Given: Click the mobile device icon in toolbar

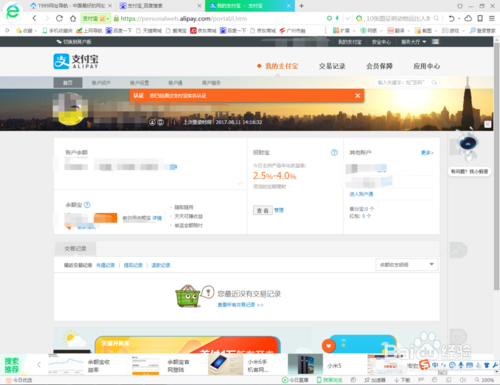Looking at the screenshot, I should 480,18.
